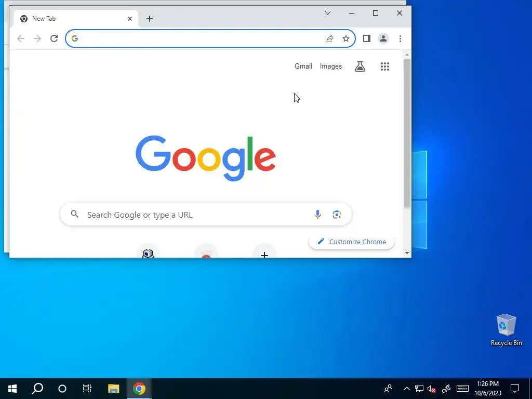Select the New Tab tab
Viewport: 532px width, 399px height.
tap(76, 19)
